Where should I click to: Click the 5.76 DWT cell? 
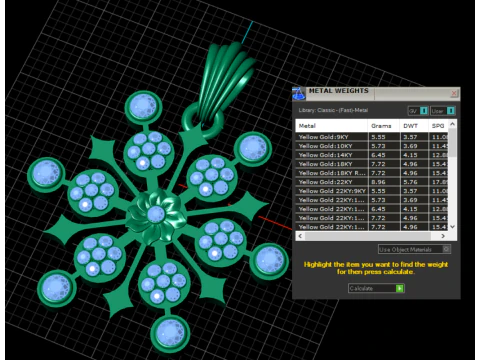[x=414, y=182]
